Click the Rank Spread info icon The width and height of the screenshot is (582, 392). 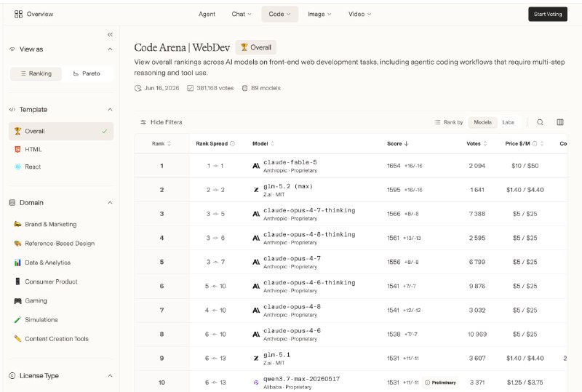tap(232, 144)
